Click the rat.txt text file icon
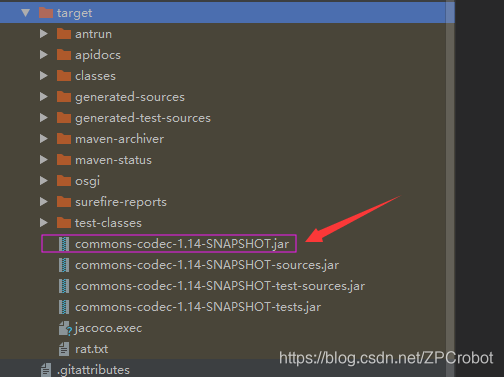Viewport: 504px width, 377px height. (x=64, y=349)
